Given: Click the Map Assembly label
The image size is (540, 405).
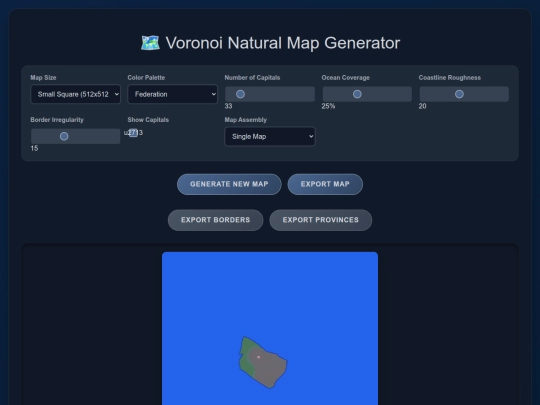Looking at the screenshot, I should 246,120.
